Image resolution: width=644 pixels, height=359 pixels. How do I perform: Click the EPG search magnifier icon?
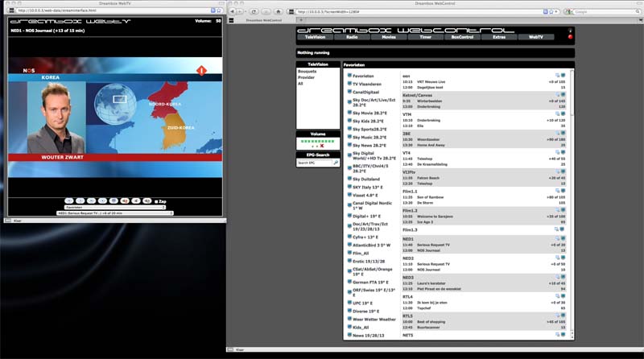[336, 163]
